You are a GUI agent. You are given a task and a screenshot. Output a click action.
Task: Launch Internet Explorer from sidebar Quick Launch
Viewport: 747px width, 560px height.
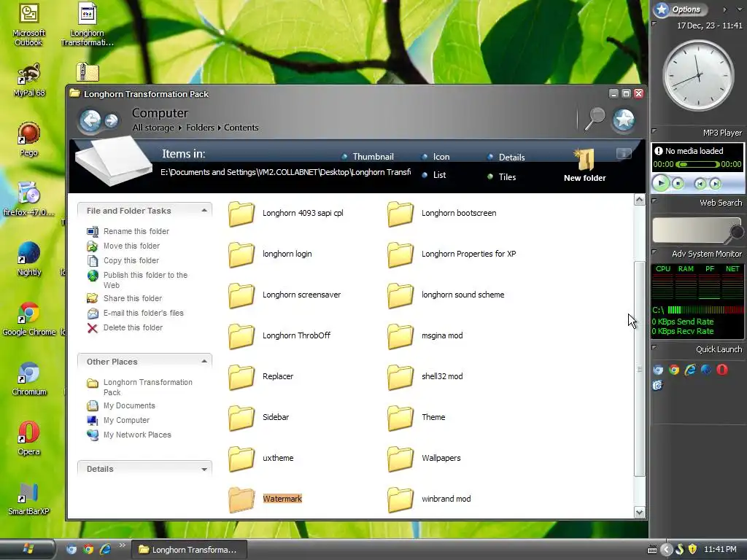point(690,370)
